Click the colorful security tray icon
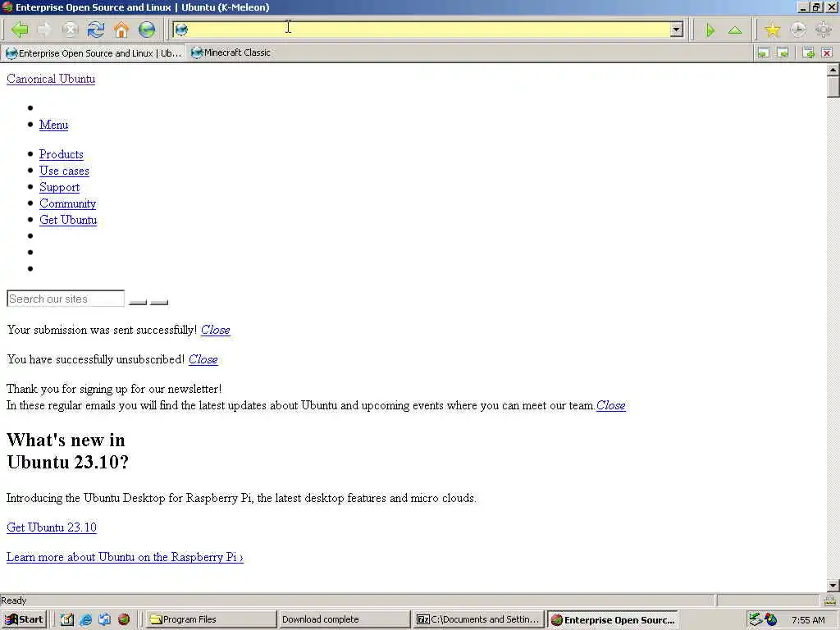 pyautogui.click(x=770, y=619)
